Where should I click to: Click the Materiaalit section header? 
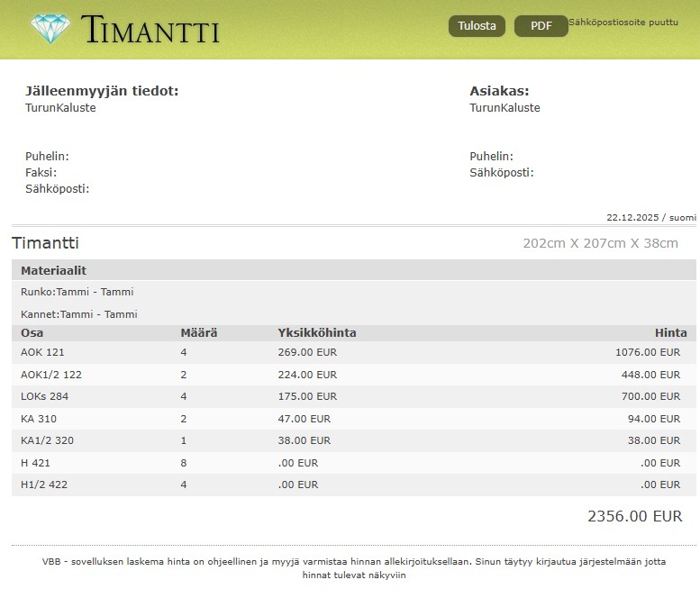(x=53, y=270)
